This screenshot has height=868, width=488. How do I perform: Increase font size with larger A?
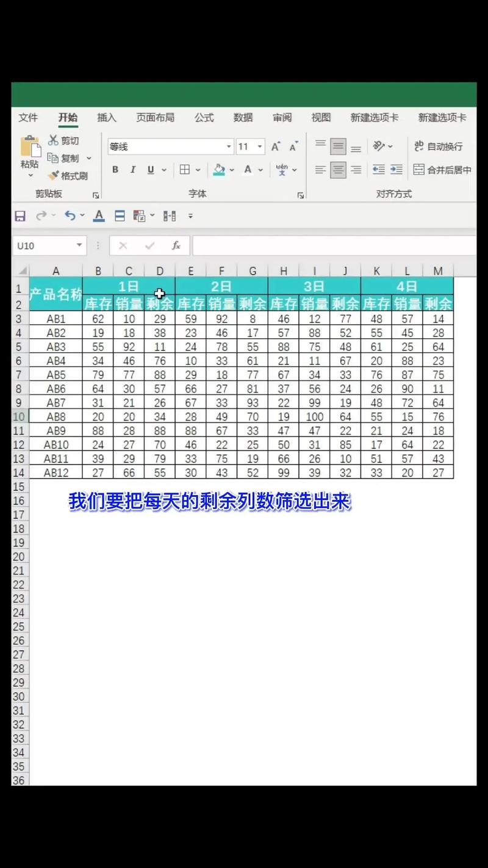276,146
